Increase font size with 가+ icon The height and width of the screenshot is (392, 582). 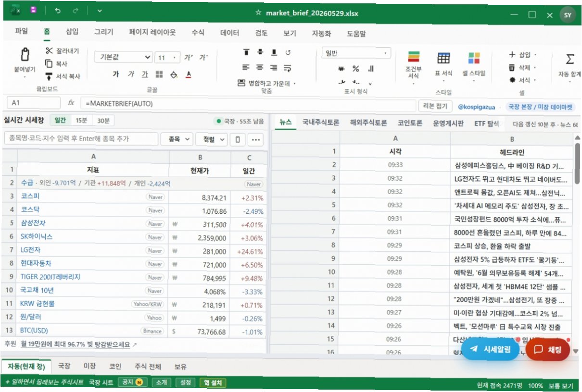click(189, 58)
